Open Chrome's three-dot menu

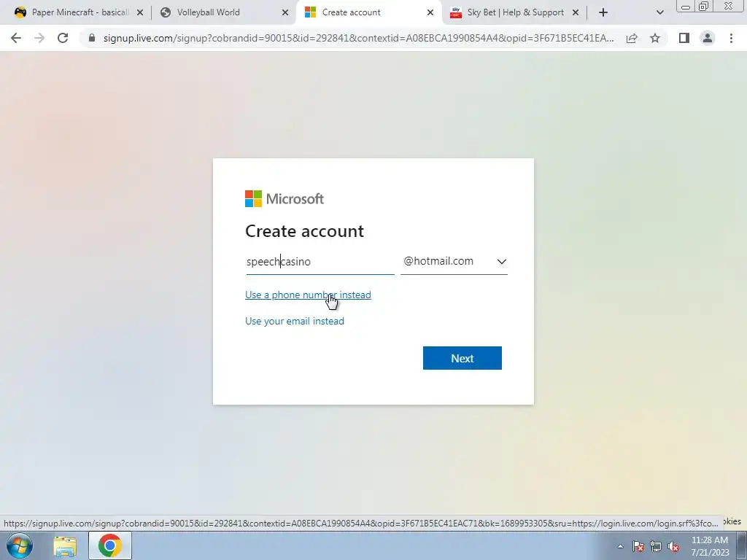click(x=731, y=38)
